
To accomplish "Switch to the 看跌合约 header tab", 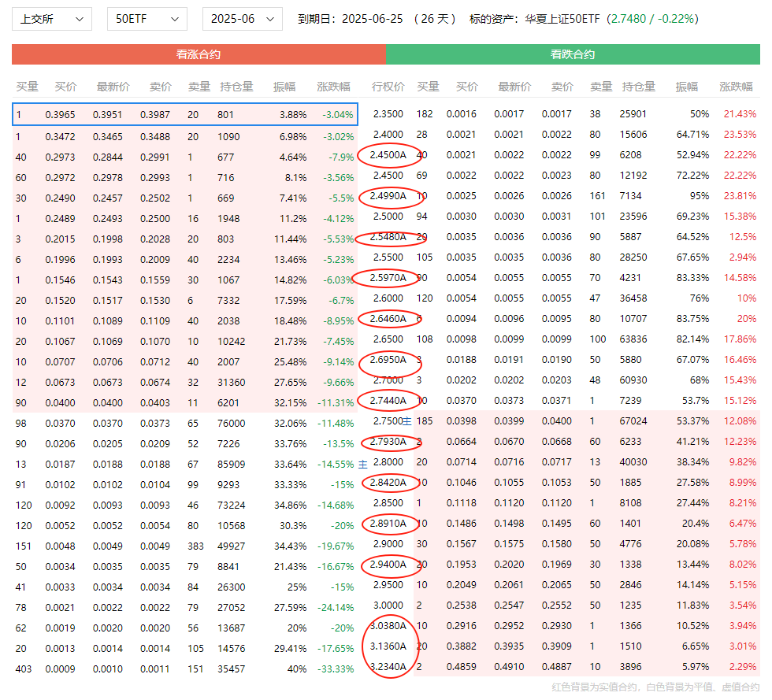I will coord(572,54).
